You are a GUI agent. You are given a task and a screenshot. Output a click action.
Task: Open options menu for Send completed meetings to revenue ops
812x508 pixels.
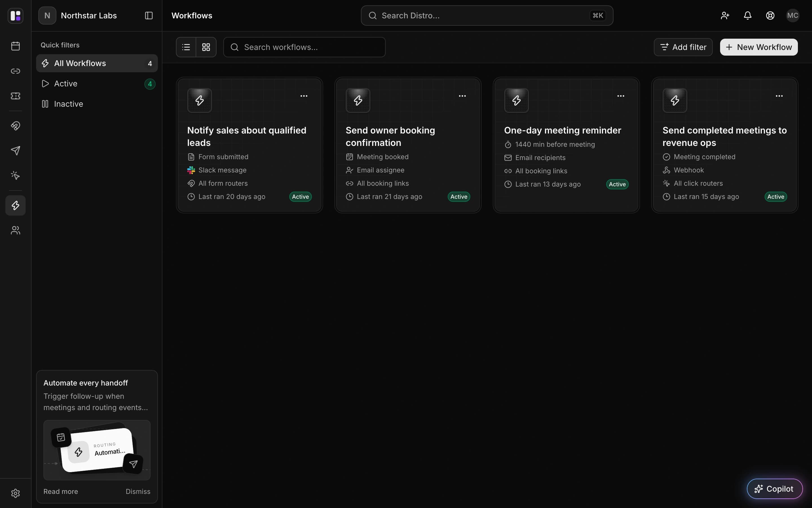[x=779, y=96]
